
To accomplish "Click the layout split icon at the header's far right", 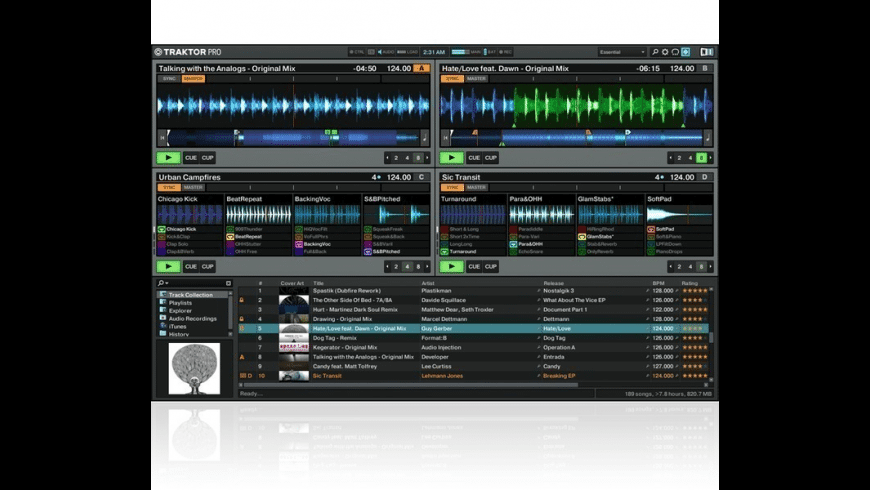I will click(x=706, y=52).
